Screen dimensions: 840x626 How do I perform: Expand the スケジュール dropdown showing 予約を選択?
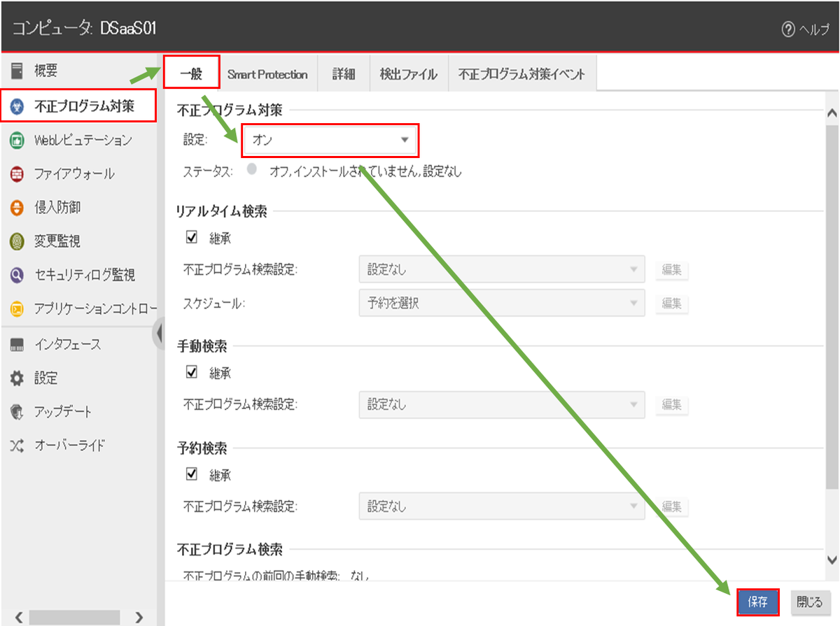[x=501, y=304]
